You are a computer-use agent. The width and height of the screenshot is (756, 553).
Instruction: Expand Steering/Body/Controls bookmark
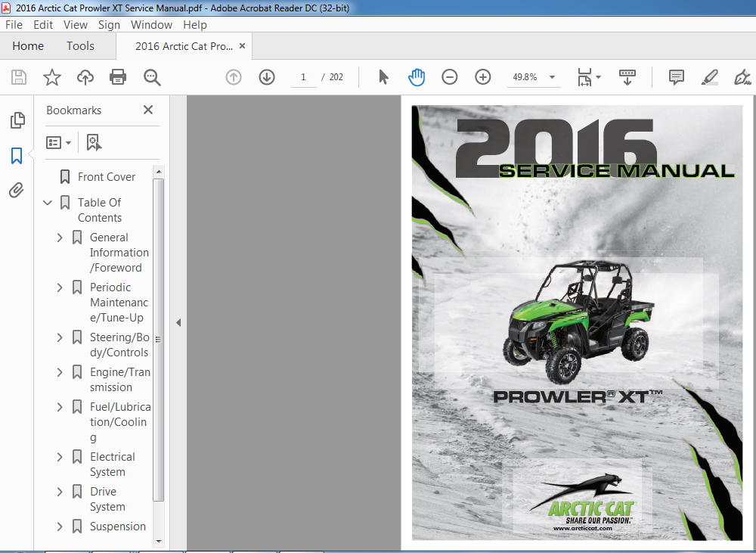click(x=60, y=337)
